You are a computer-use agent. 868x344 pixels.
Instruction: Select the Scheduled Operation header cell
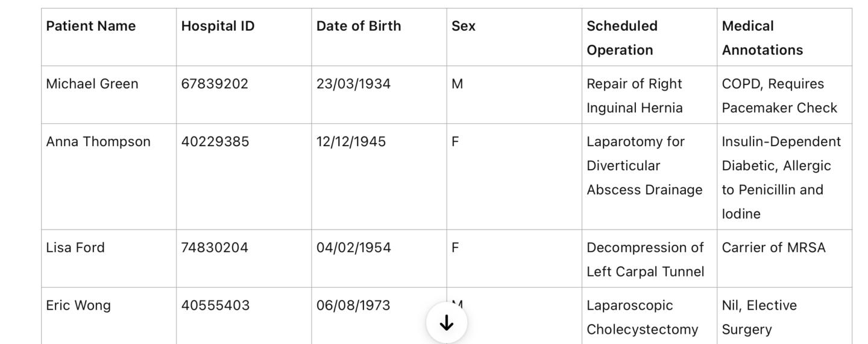point(622,37)
